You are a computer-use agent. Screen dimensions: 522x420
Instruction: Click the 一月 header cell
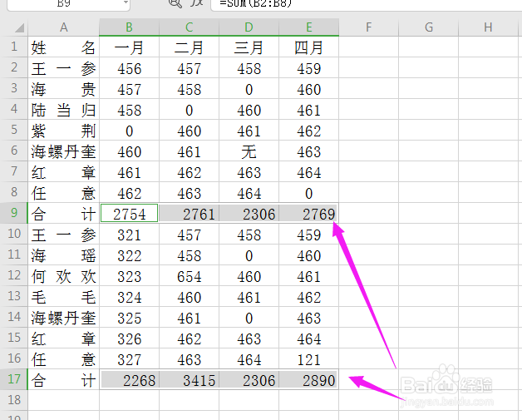tap(129, 47)
